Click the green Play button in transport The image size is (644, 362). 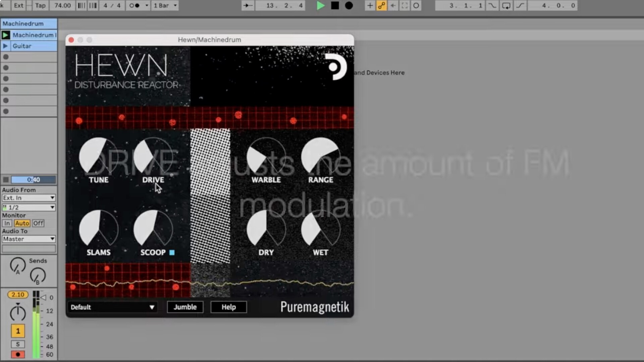321,5
